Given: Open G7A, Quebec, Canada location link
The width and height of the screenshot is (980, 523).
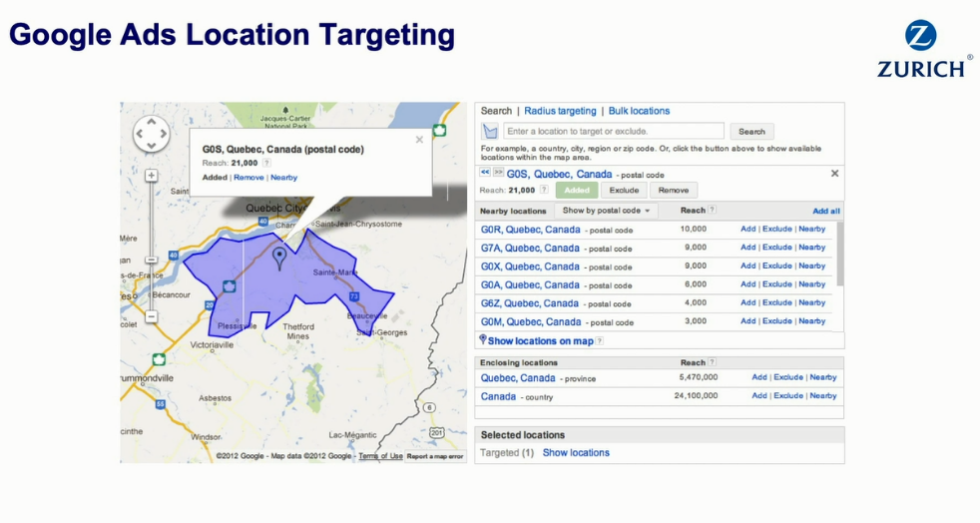Looking at the screenshot, I should pos(530,249).
